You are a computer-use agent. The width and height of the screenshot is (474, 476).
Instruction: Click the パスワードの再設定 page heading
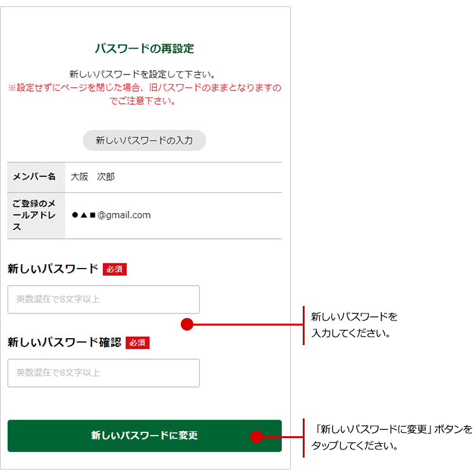[x=144, y=49]
